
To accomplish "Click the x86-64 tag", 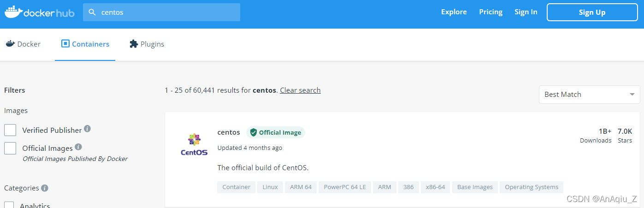I will (x=436, y=187).
